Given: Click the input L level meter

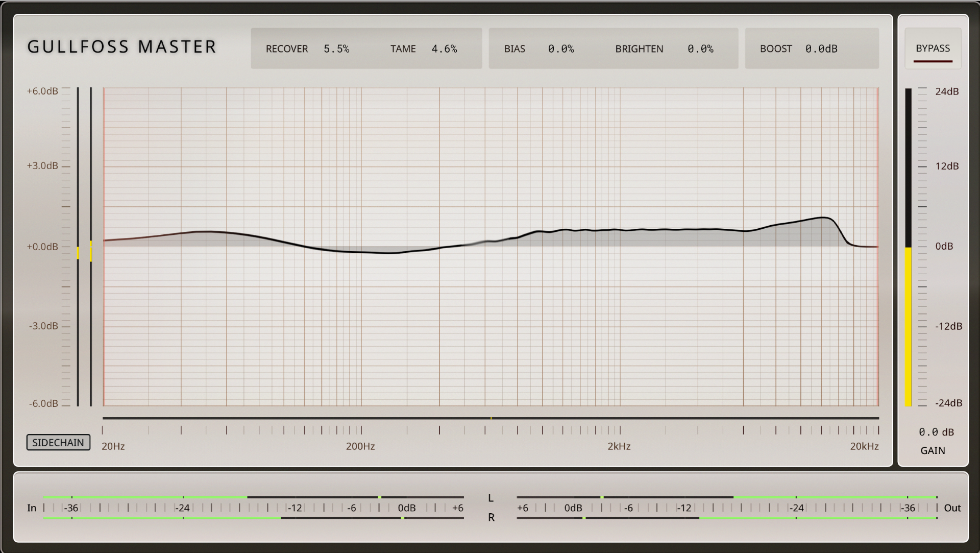Looking at the screenshot, I should [x=254, y=497].
